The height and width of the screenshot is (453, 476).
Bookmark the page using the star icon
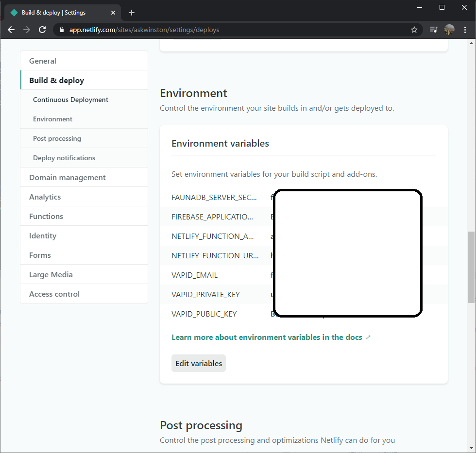414,30
